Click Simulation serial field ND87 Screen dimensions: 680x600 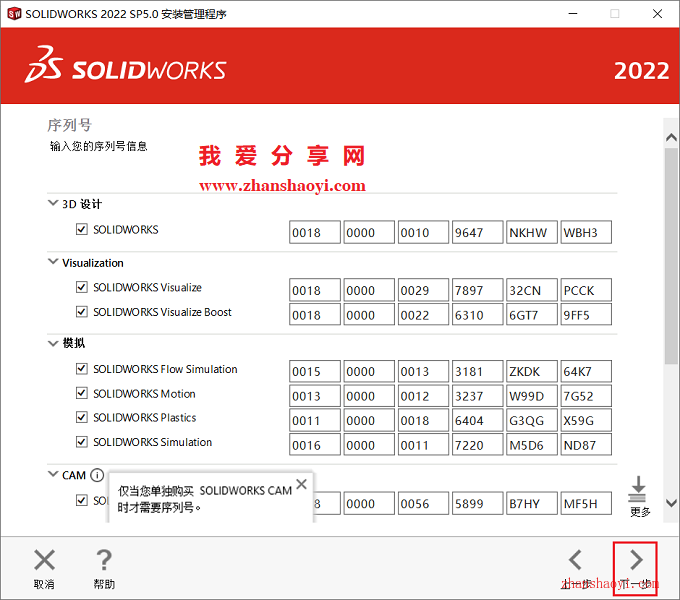click(x=586, y=445)
